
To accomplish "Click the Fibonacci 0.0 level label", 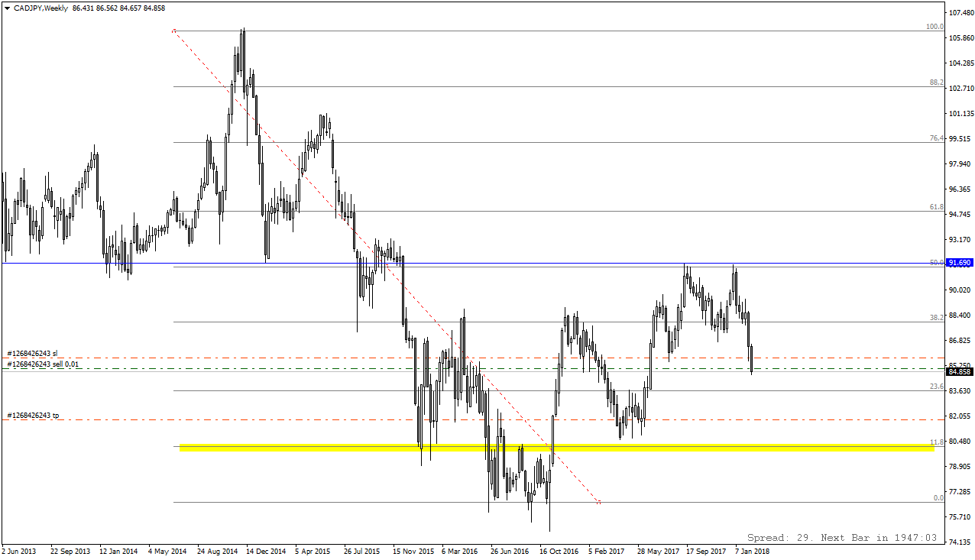I will pos(939,498).
